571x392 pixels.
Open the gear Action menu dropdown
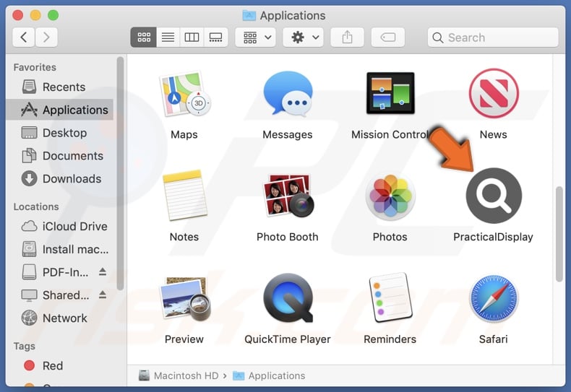[x=304, y=37]
